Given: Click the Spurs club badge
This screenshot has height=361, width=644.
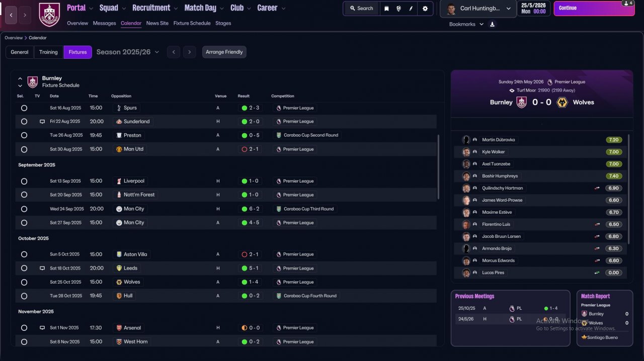Looking at the screenshot, I should (x=119, y=108).
